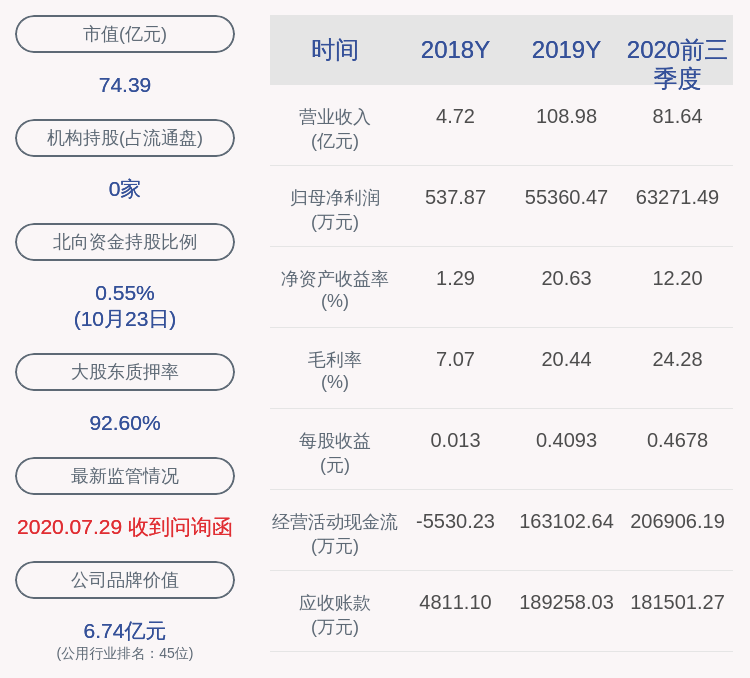Click the 归母净利润(万元) row label
The width and height of the screenshot is (750, 678).
[335, 210]
